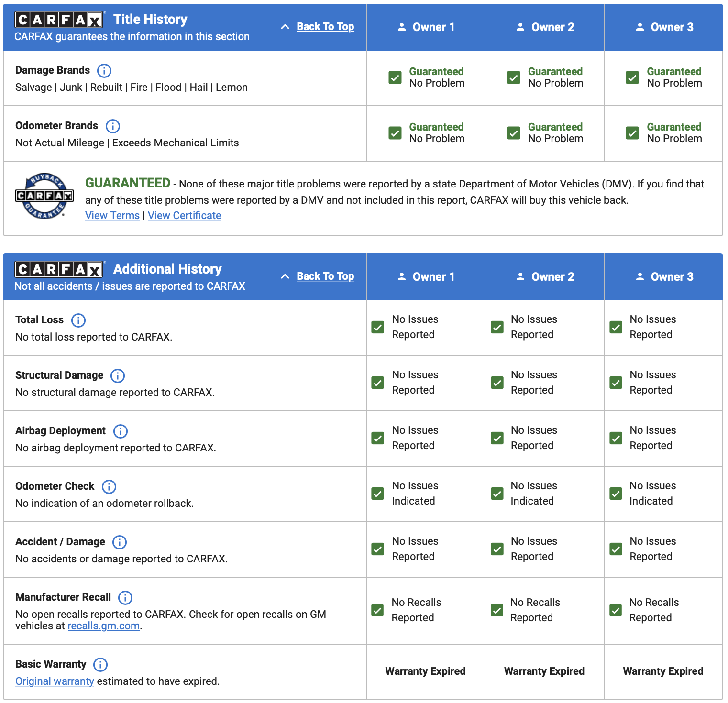Click Owner 2 person icon in Additional History
Viewport: 728px width, 703px height.
tap(520, 277)
